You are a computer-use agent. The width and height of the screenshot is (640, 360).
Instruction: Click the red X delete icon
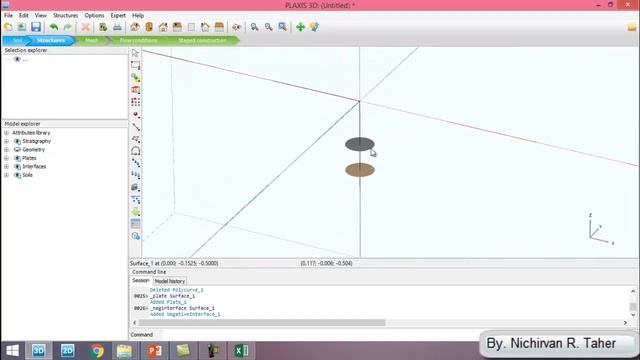[x=85, y=27]
